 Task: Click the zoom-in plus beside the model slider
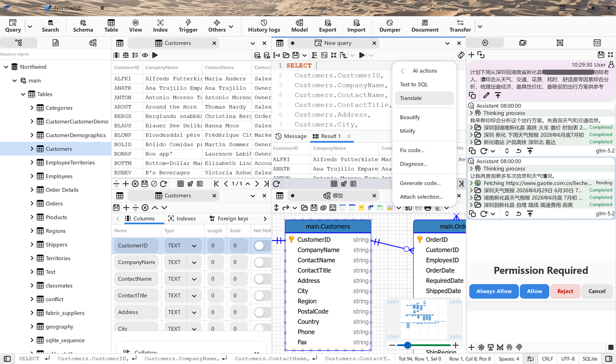pyautogui.click(x=456, y=345)
